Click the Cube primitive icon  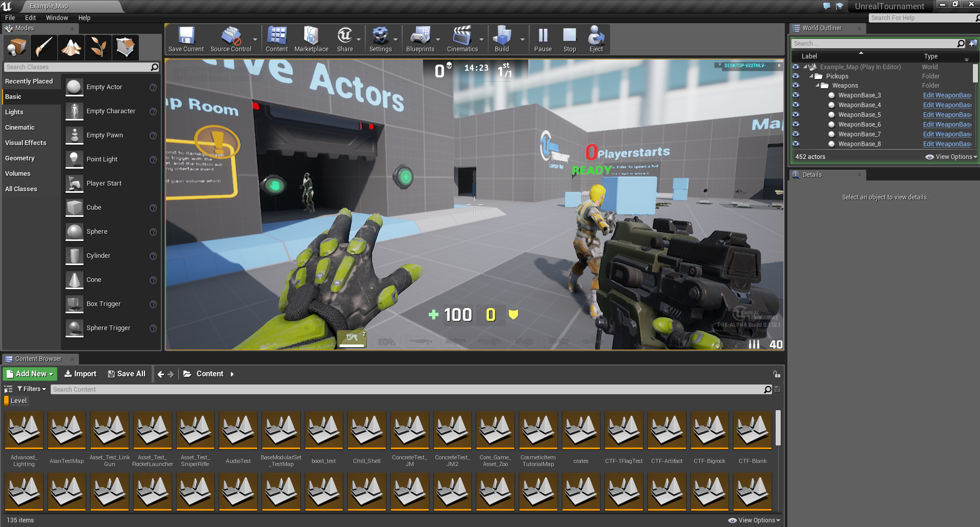point(74,208)
